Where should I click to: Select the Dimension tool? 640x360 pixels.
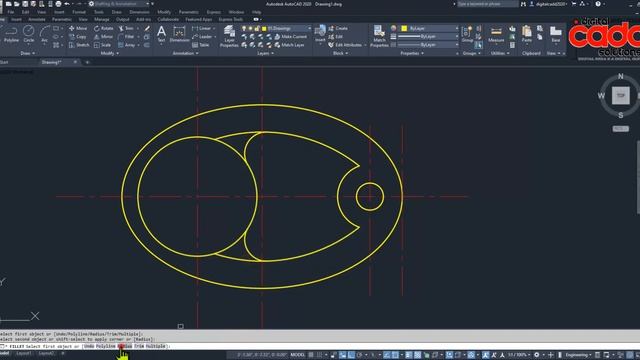coord(179,34)
